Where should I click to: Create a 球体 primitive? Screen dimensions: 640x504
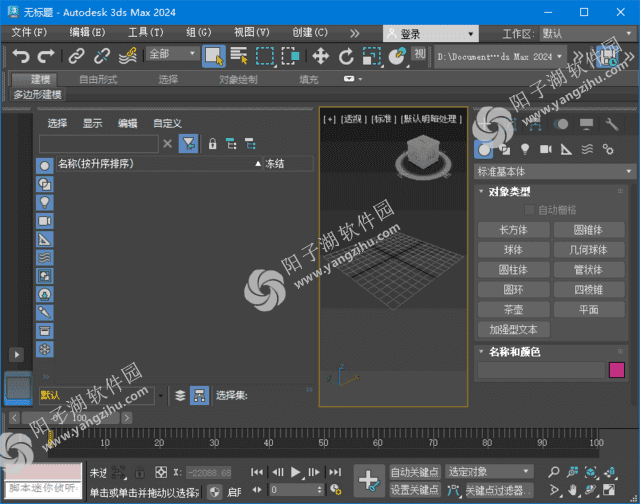point(513,250)
